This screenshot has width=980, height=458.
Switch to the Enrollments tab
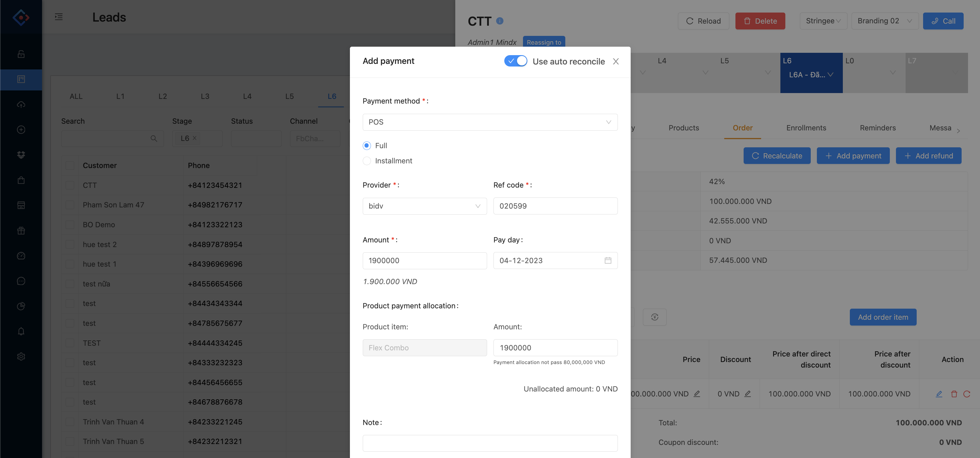[806, 128]
